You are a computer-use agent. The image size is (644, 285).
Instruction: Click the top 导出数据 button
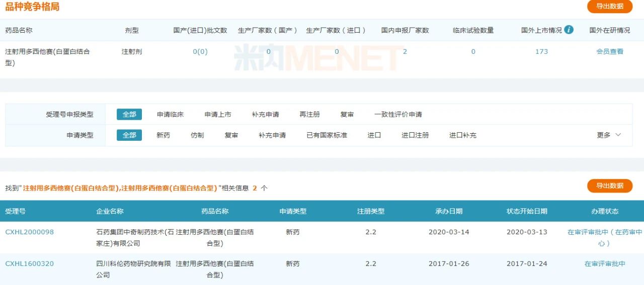tap(609, 7)
